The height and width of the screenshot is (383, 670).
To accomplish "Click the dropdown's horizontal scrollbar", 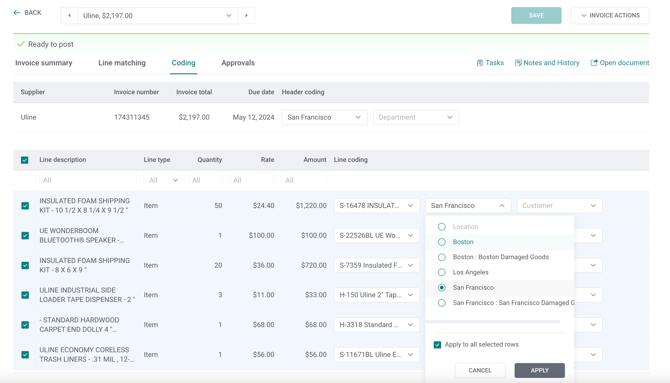I will (493, 321).
